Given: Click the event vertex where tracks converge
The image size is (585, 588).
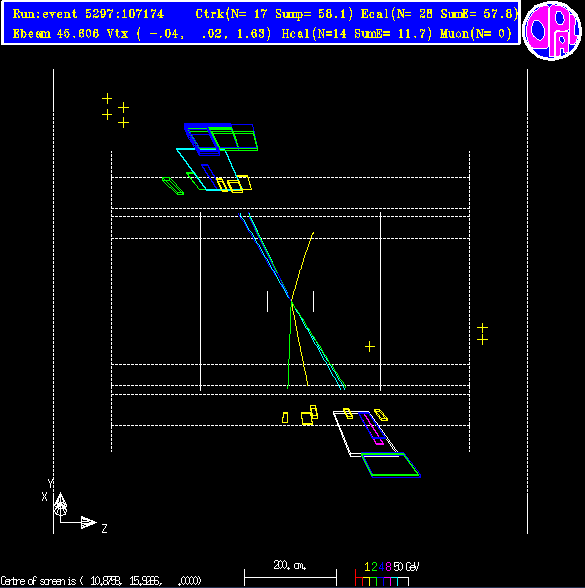Looking at the screenshot, I should 291,300.
